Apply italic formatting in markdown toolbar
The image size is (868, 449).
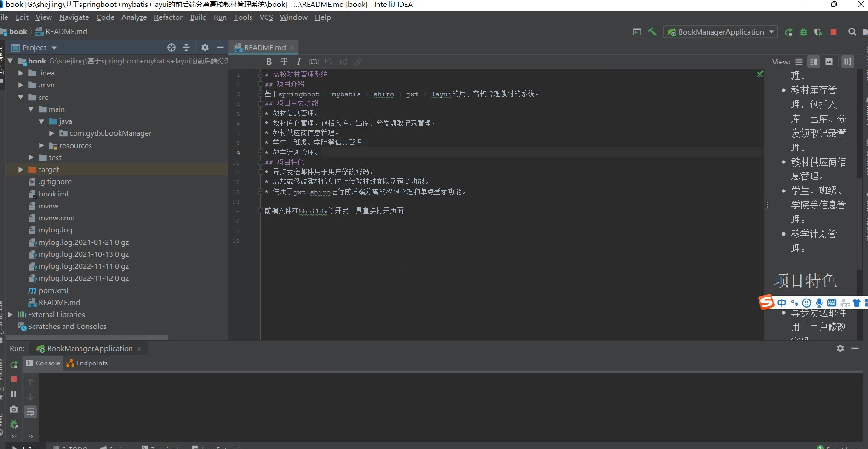coord(299,62)
